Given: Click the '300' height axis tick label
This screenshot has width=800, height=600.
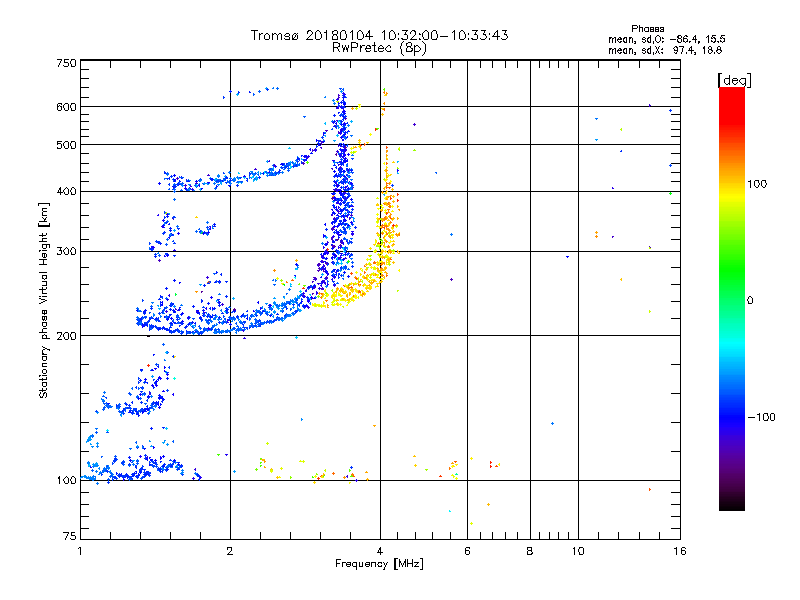Looking at the screenshot, I should (x=66, y=251).
